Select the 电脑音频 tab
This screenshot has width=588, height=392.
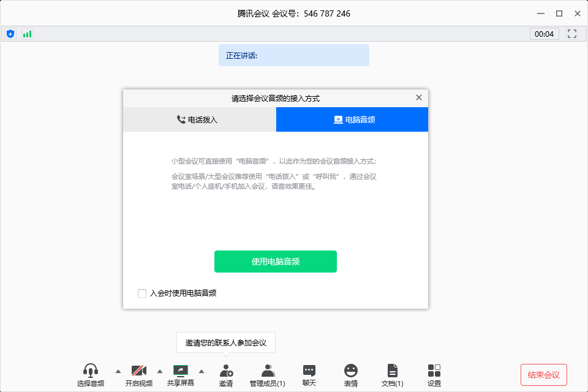pyautogui.click(x=352, y=119)
